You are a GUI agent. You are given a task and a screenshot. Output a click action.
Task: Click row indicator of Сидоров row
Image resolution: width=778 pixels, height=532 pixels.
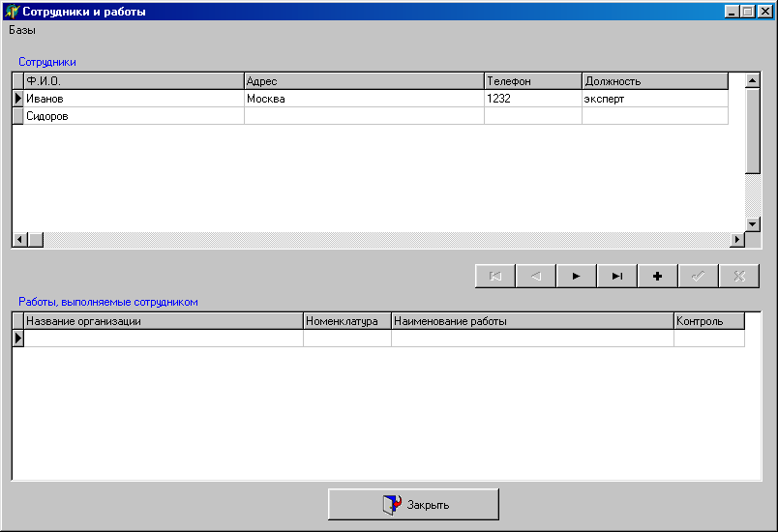17,116
